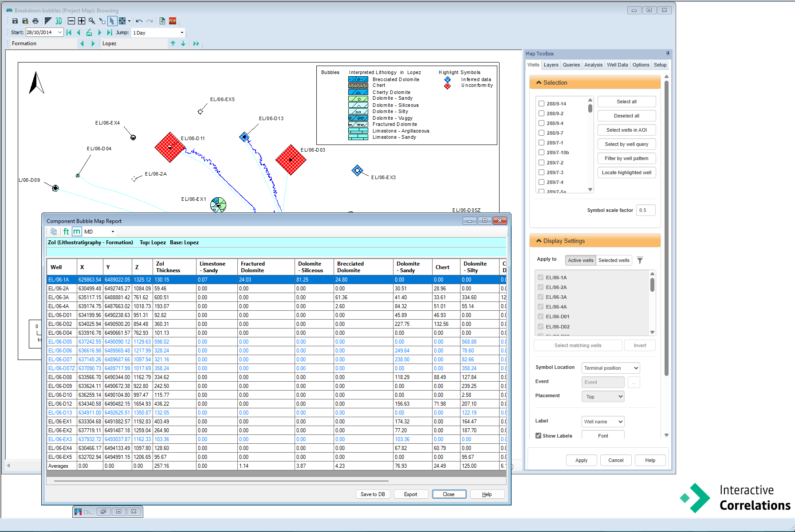Tick the 288/9-14 well checkbox
This screenshot has width=795, height=532.
click(541, 104)
